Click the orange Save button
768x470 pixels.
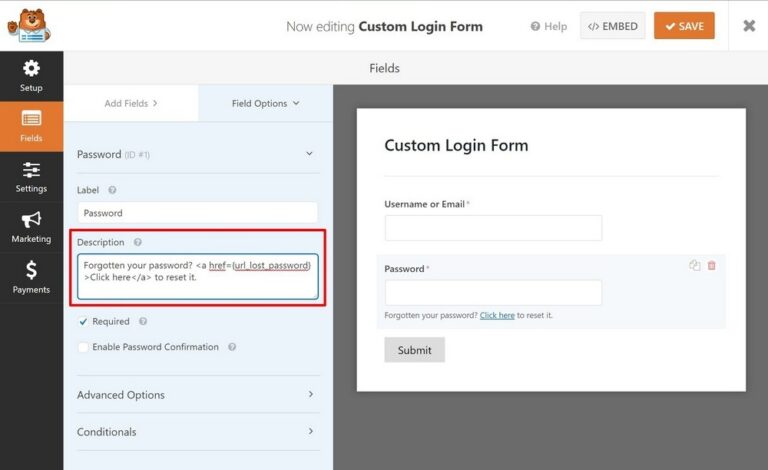[684, 26]
